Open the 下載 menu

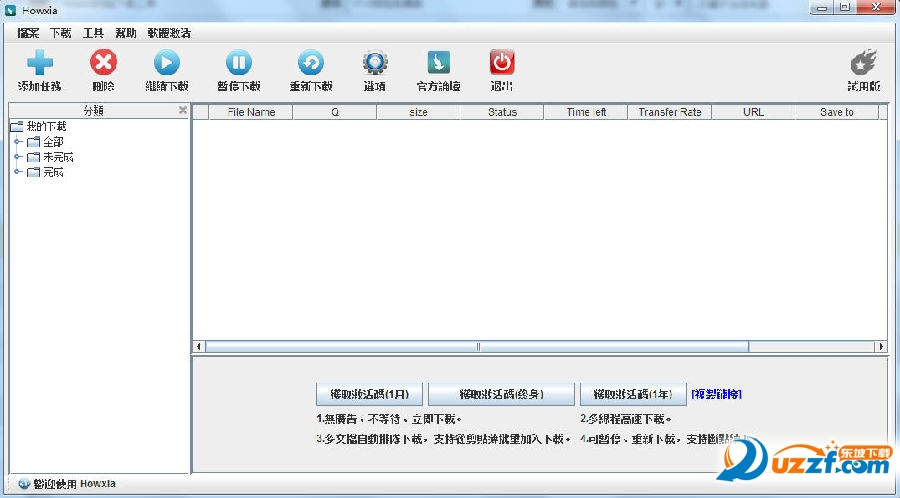click(x=60, y=33)
